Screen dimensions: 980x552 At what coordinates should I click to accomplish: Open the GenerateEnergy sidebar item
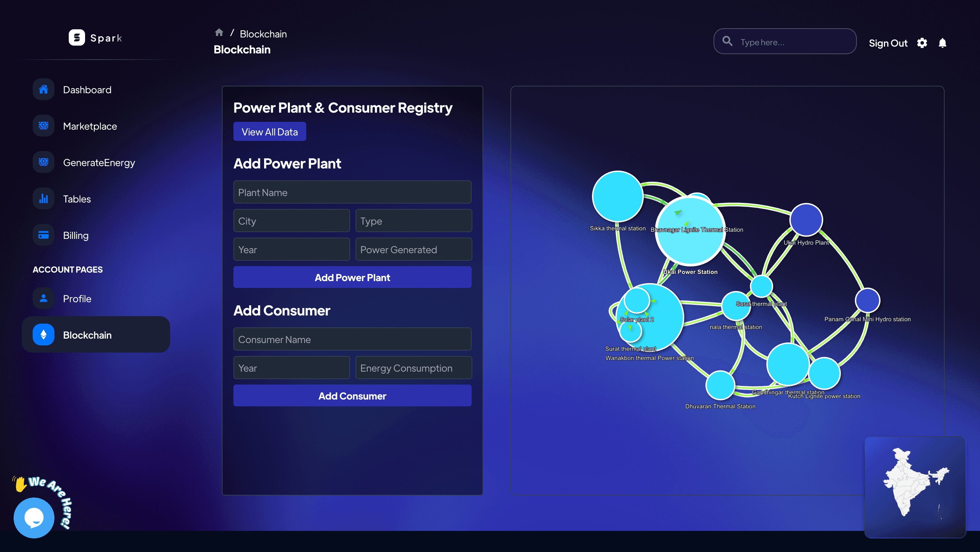[x=99, y=162]
